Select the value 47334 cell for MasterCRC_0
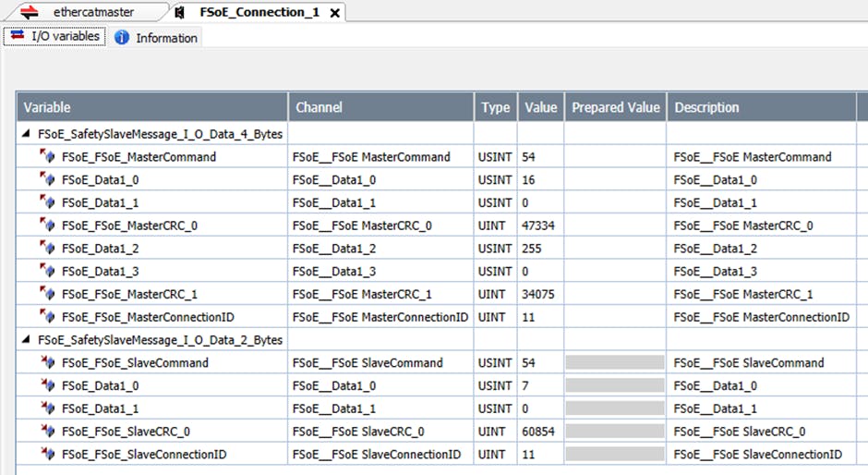The height and width of the screenshot is (475, 868). coord(539,225)
